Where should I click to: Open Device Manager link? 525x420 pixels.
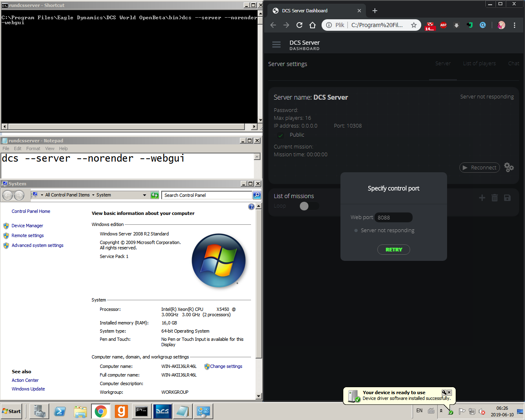pos(27,226)
